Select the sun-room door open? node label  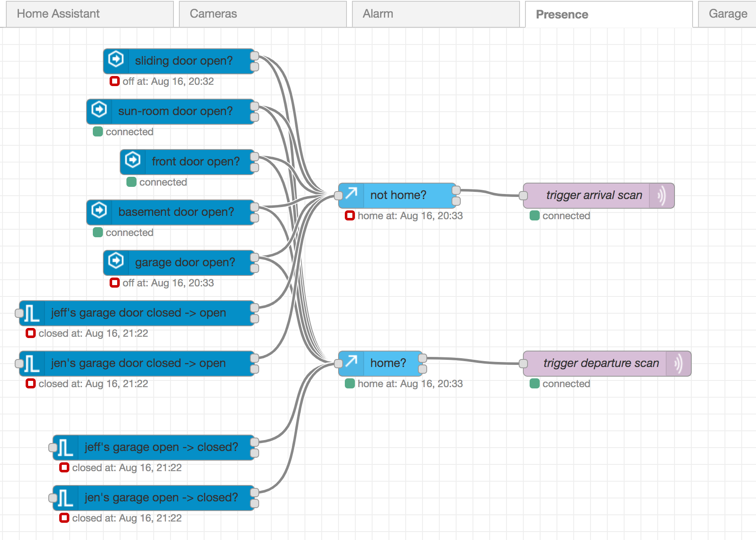coord(175,111)
